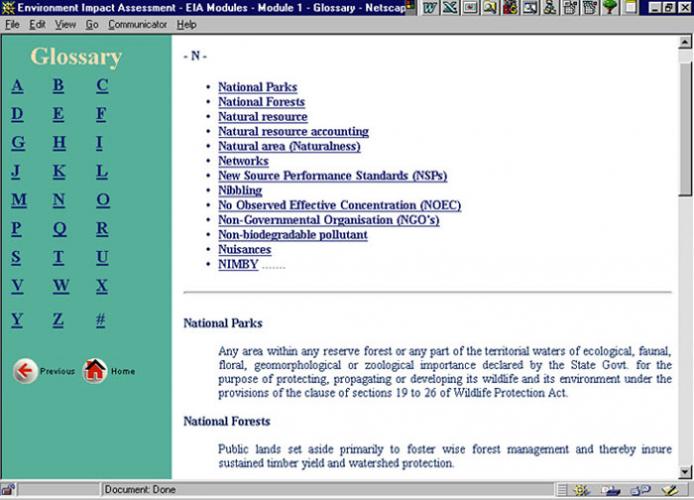Open the NIMBY link
694x500 pixels.
click(238, 264)
